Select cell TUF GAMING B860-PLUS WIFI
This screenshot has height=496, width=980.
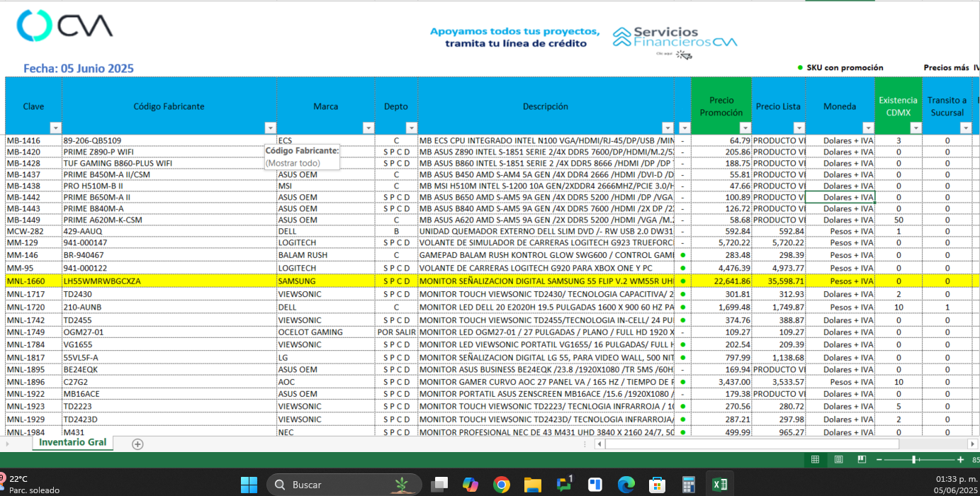(169, 163)
